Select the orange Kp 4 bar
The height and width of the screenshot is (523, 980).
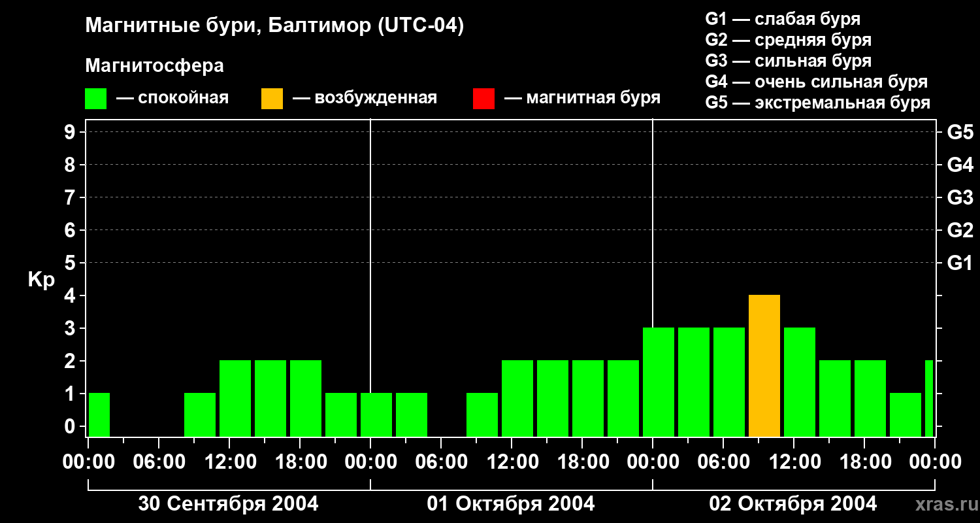click(x=764, y=366)
